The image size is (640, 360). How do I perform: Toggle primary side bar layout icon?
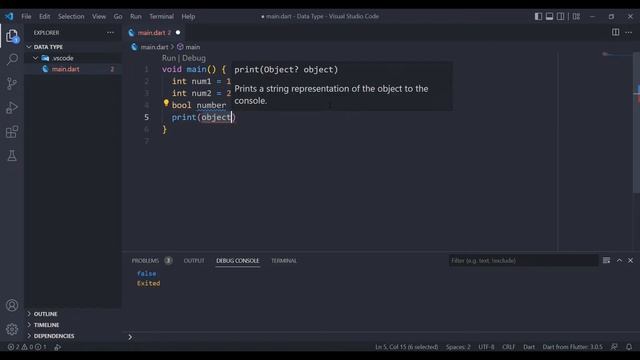[538, 16]
